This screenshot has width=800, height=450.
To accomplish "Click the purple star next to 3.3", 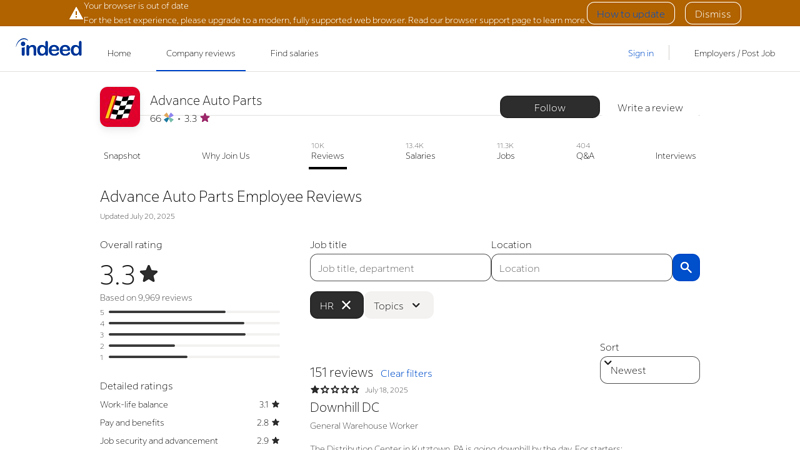I will click(205, 118).
